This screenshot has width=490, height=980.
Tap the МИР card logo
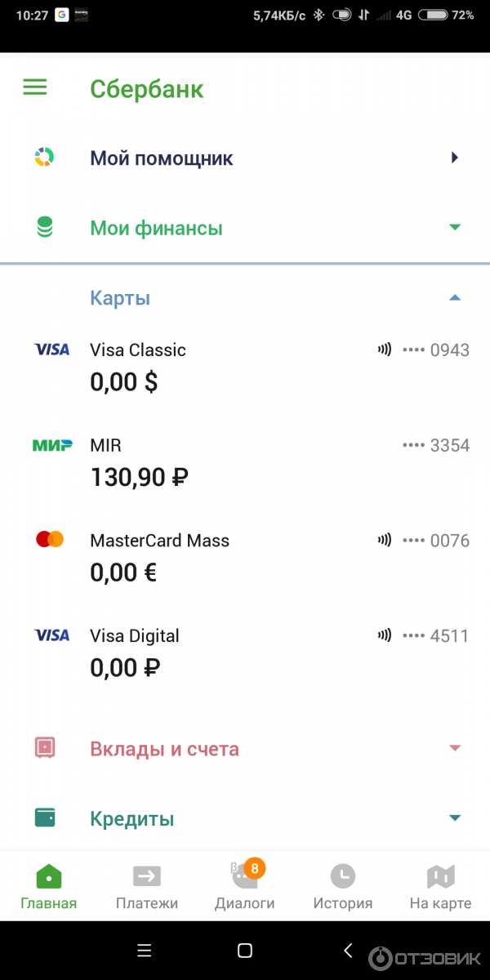(x=52, y=445)
